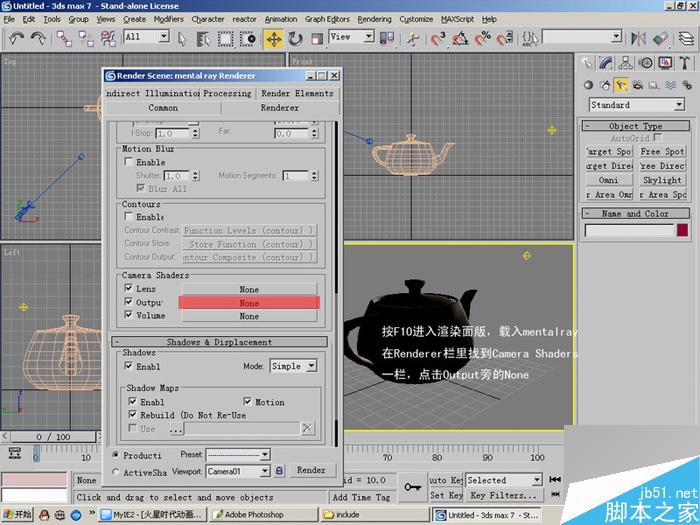This screenshot has width=700, height=525.
Task: Switch to Geometry category sphere icon
Action: click(x=587, y=85)
